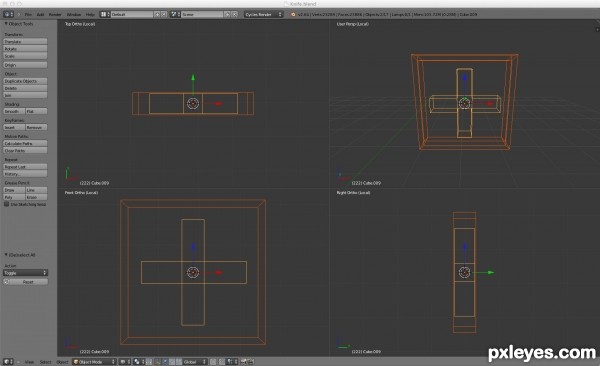Collapse the Object Tools panel
Image resolution: width=600 pixels, height=366 pixels.
pos(6,24)
